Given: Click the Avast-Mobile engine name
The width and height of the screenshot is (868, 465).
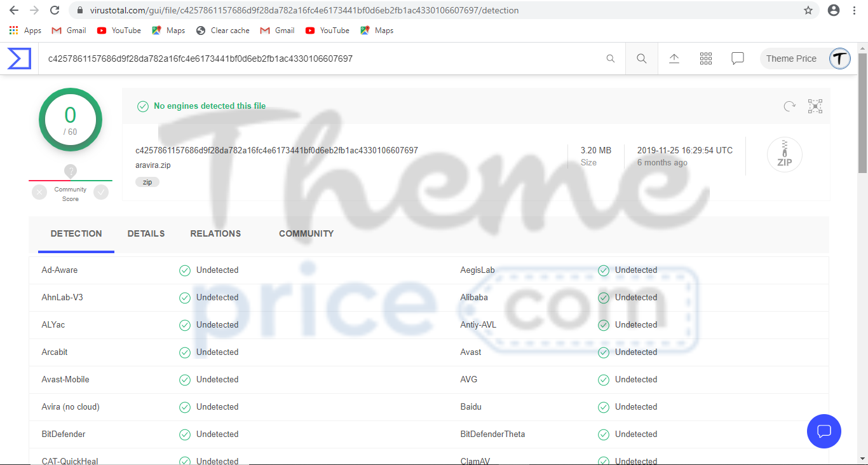Looking at the screenshot, I should pyautogui.click(x=65, y=380).
